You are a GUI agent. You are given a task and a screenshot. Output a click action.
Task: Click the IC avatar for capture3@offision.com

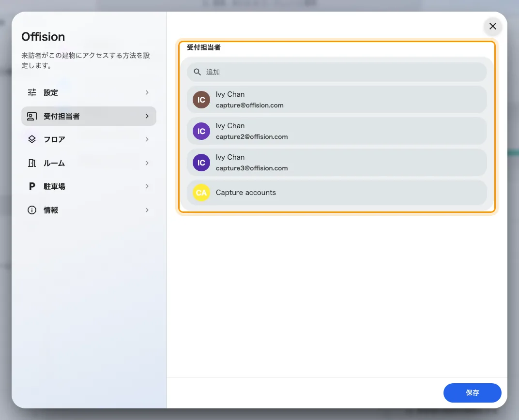click(x=201, y=163)
